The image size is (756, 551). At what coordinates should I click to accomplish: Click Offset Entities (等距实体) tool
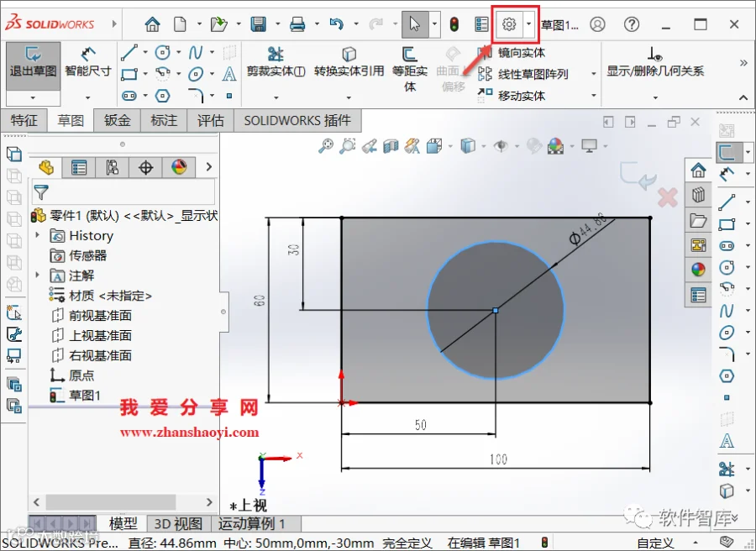(x=409, y=69)
